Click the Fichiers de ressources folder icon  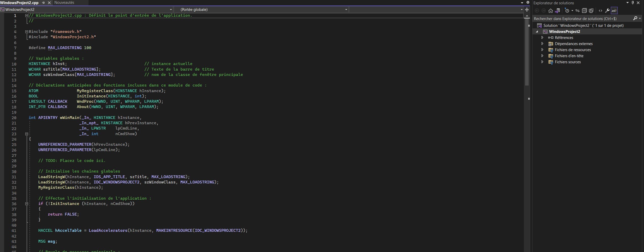[x=551, y=50]
